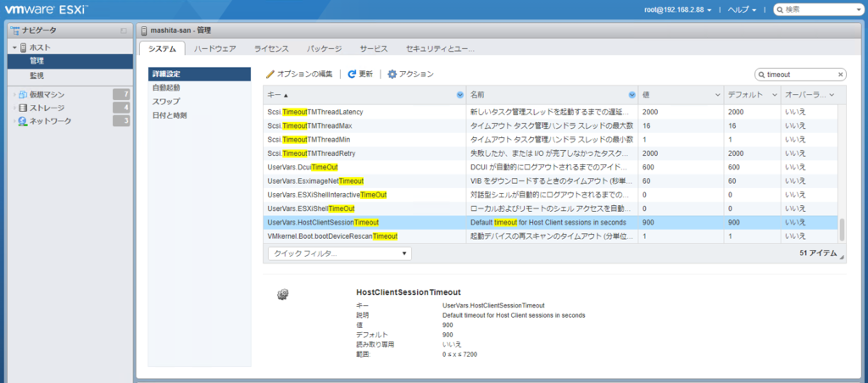Select 管理 under ホスト in navigator
Screen dimensions: 868x383
tap(70, 62)
